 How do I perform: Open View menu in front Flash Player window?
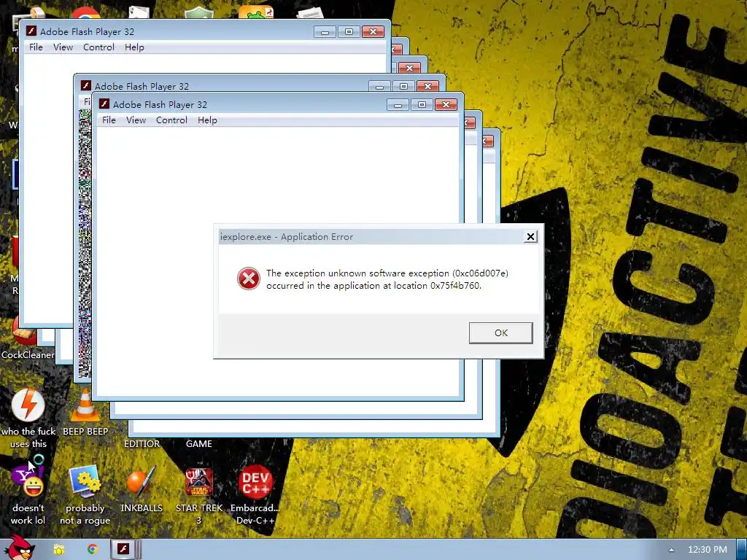[x=136, y=120]
